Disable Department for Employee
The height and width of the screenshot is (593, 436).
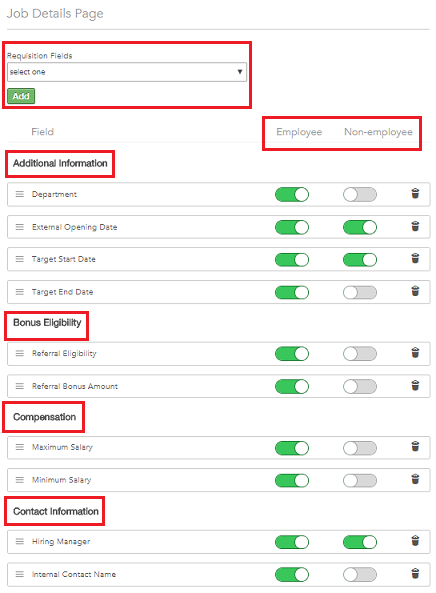click(x=292, y=194)
